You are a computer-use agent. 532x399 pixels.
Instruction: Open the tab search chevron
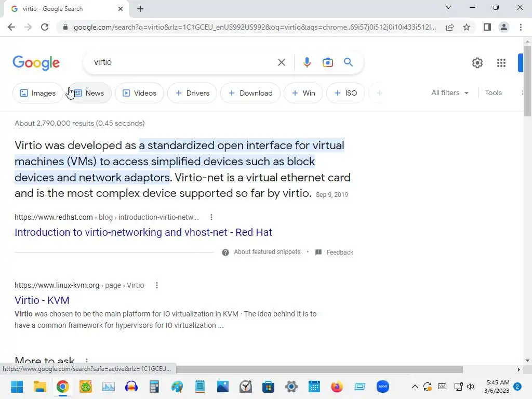(448, 7)
